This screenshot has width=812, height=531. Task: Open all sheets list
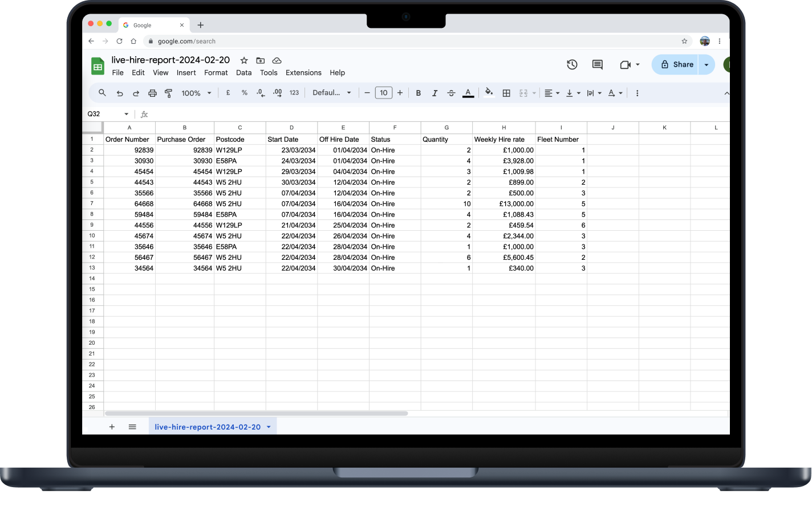(x=132, y=427)
